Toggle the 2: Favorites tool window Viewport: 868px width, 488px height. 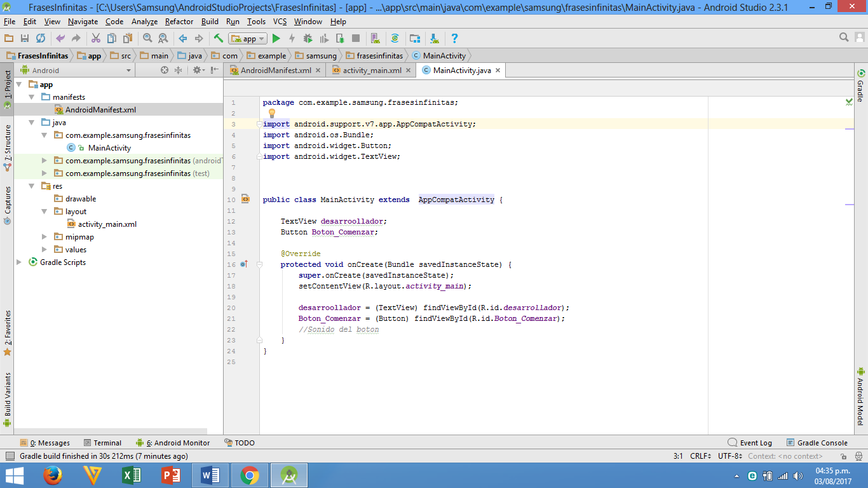tap(7, 332)
